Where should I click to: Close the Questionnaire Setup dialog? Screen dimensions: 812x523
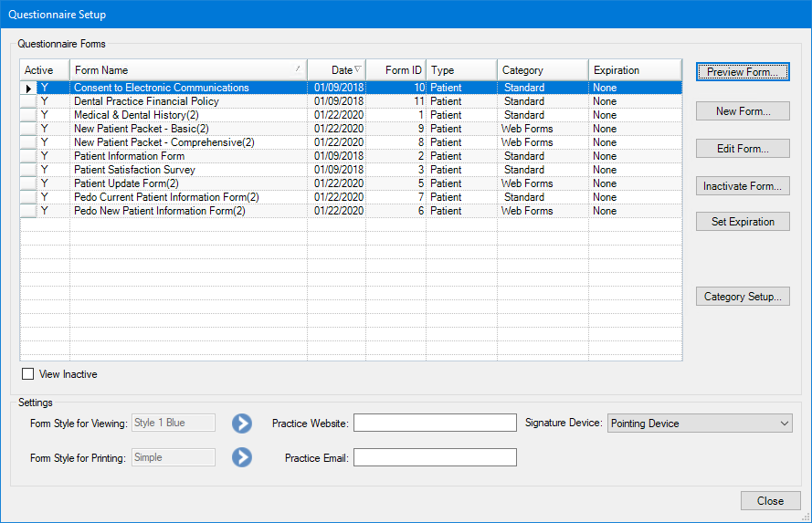point(770,501)
